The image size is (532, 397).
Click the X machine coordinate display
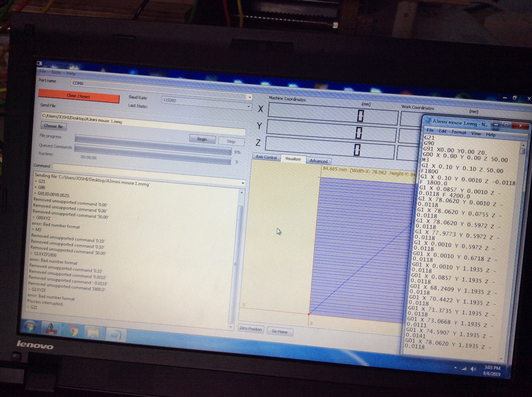(333, 114)
